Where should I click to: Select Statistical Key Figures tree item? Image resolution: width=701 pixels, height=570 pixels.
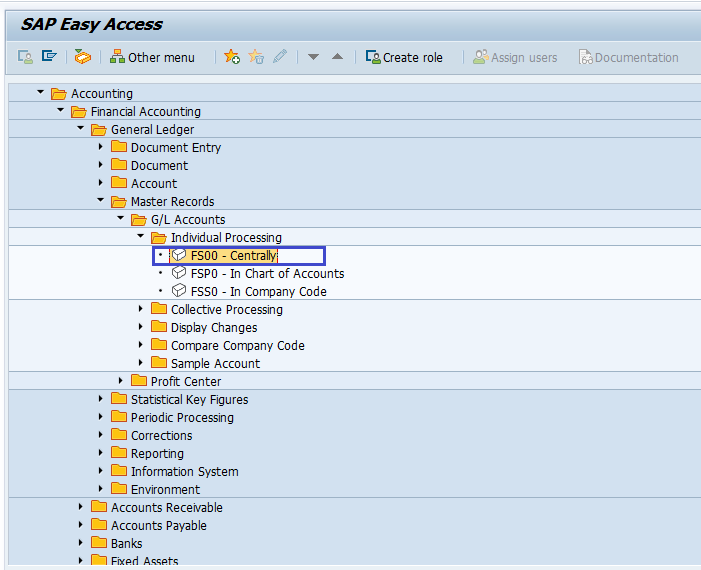[190, 400]
